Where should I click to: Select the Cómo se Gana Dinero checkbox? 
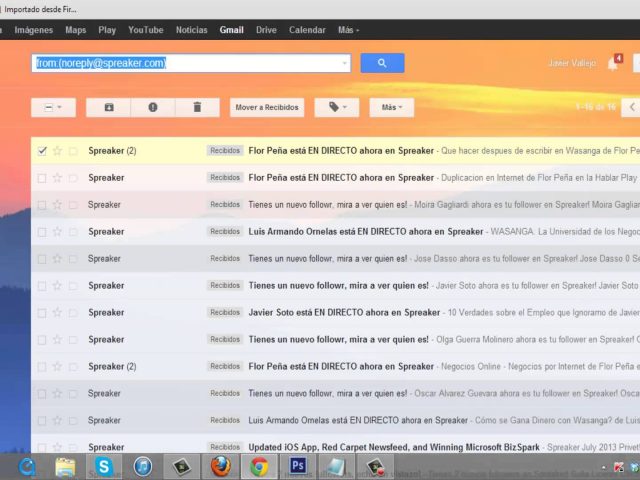click(42, 420)
